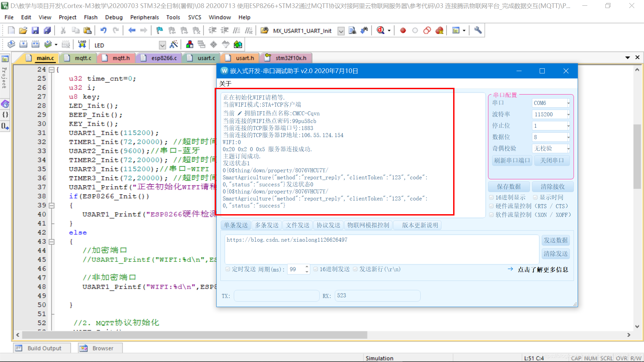Enable the 16进制显示 checkbox

tap(491, 197)
